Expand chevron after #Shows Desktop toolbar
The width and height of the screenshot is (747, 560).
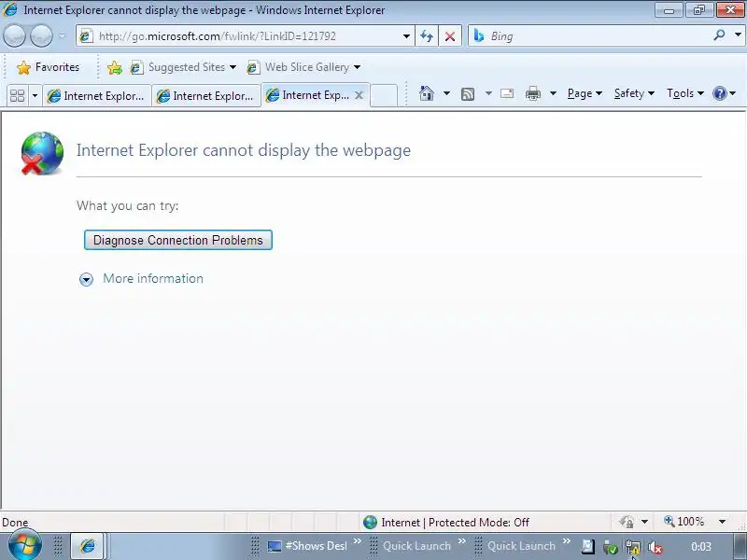point(358,541)
